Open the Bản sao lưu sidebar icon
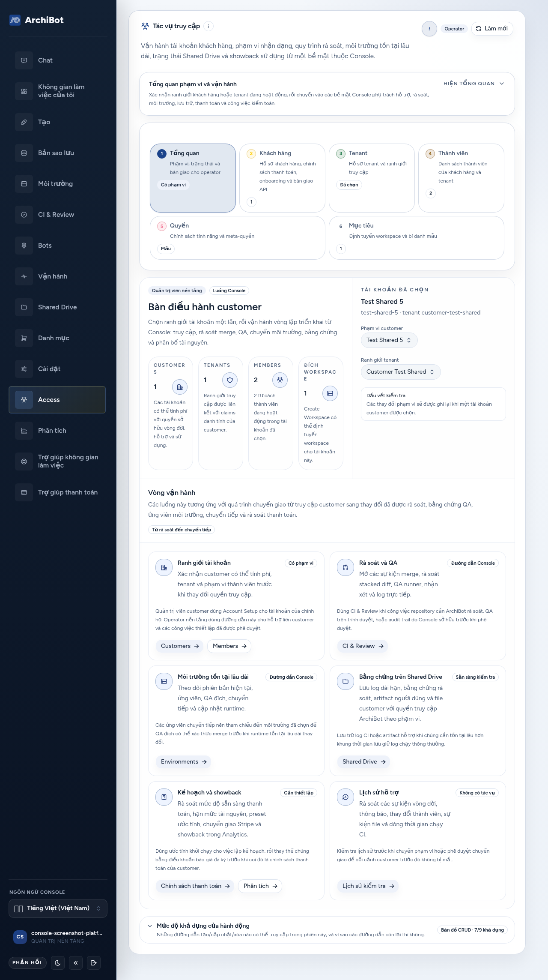548x980 pixels. (x=24, y=153)
